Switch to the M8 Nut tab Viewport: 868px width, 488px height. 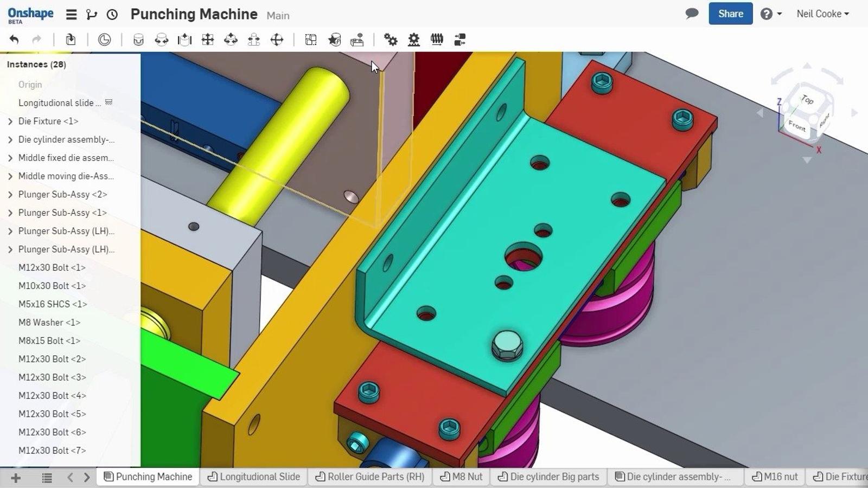(x=461, y=477)
